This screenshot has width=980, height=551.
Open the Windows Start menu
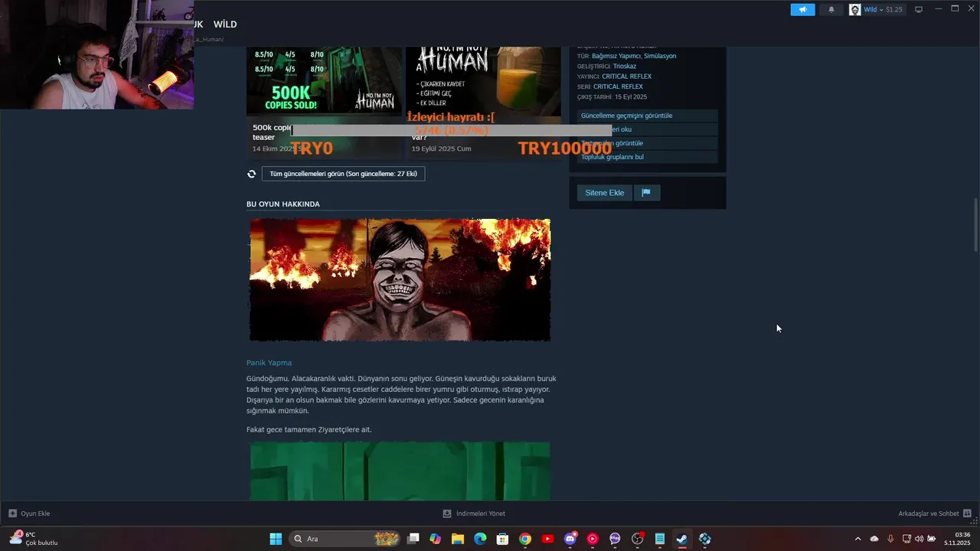point(276,539)
